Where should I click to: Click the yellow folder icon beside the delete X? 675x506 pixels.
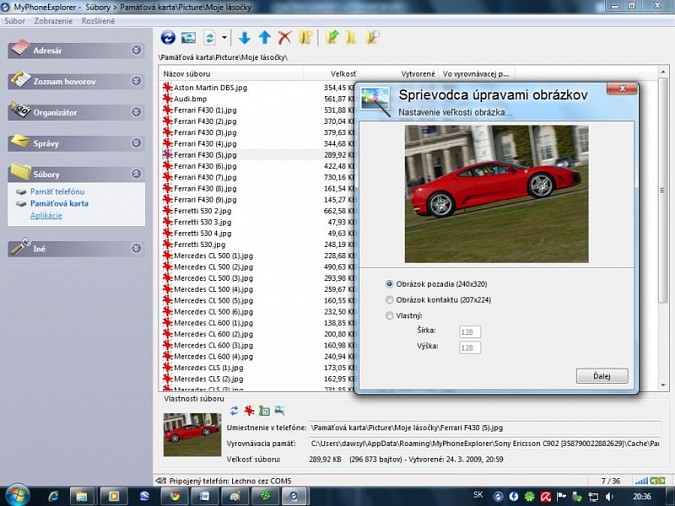pyautogui.click(x=305, y=38)
